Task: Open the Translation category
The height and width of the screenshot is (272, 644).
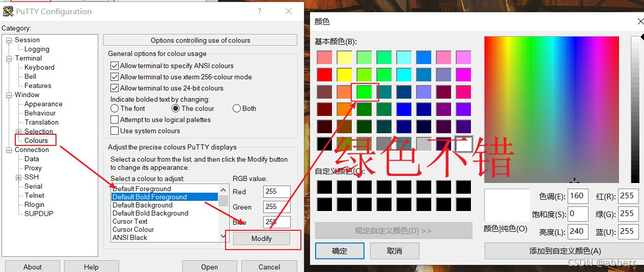Action: pos(41,123)
